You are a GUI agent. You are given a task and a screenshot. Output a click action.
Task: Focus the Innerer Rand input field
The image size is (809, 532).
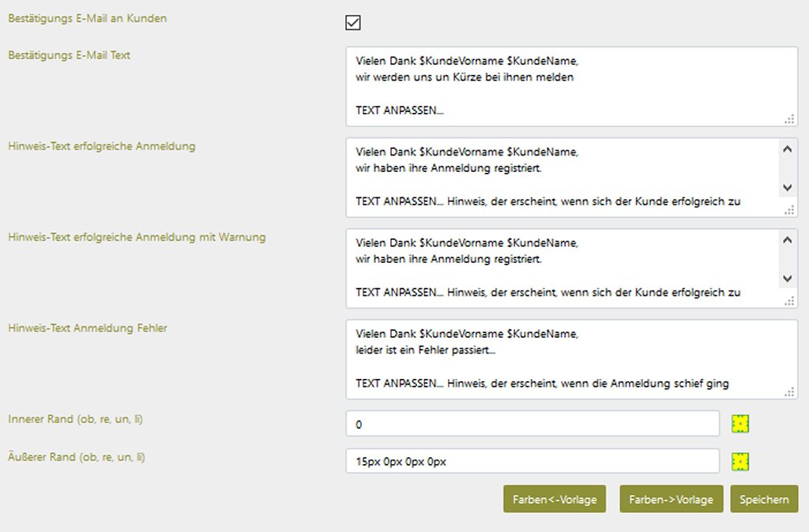point(532,424)
